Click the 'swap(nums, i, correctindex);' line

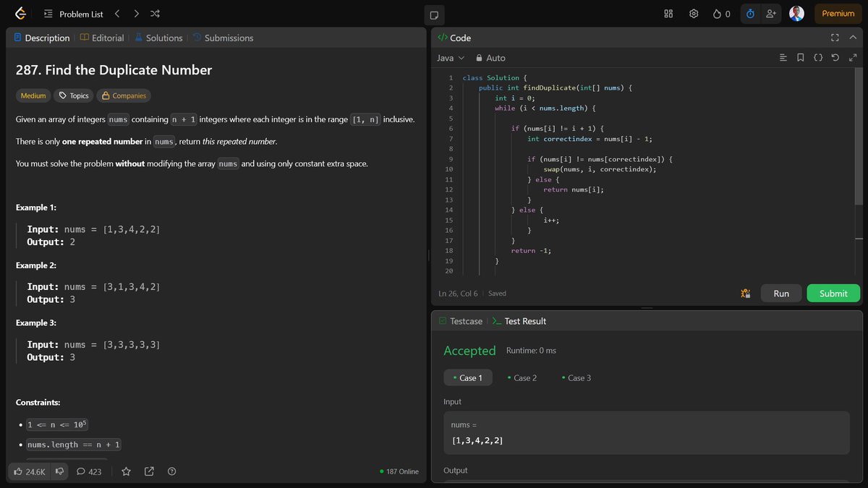[x=600, y=169]
